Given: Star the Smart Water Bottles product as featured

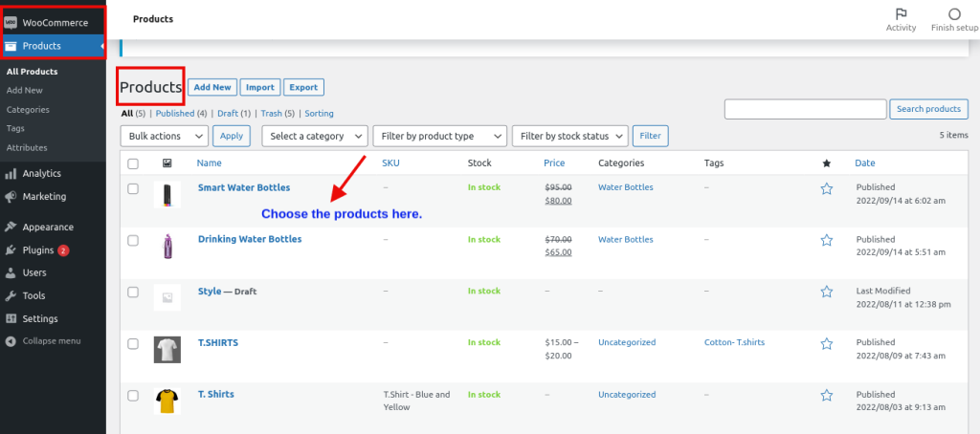Looking at the screenshot, I should (827, 188).
